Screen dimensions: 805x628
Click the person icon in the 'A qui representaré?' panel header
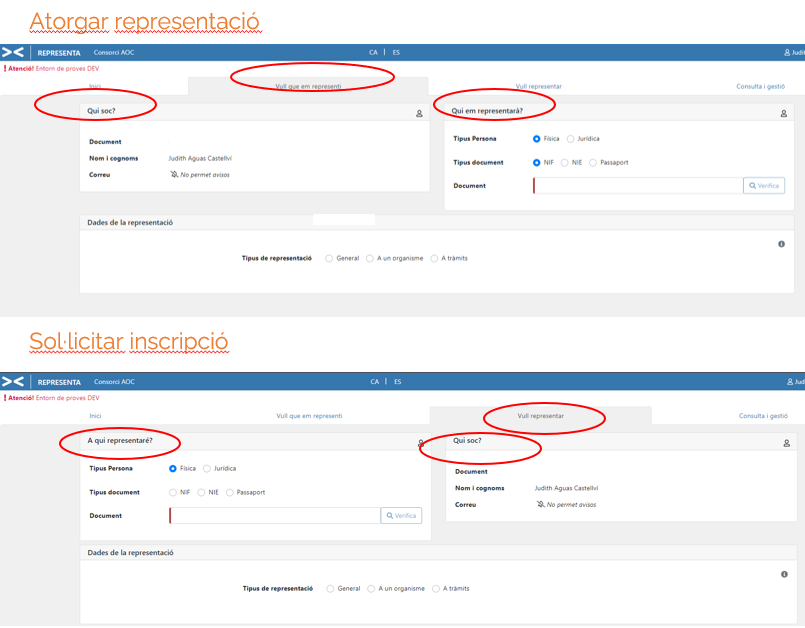point(421,443)
